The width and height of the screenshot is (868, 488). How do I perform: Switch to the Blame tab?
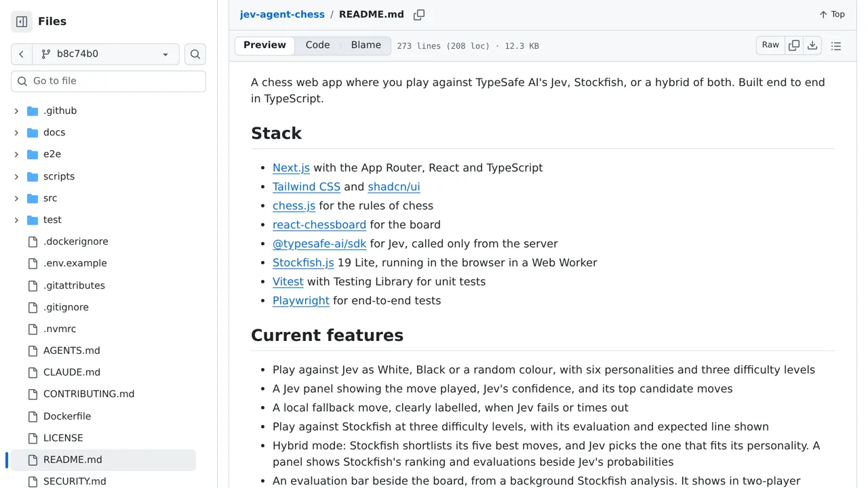tap(366, 45)
